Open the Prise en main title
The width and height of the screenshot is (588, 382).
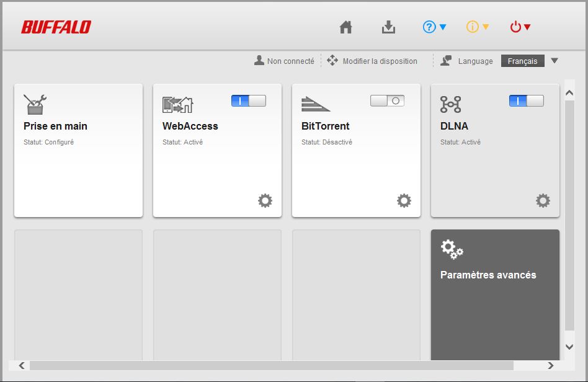click(x=55, y=126)
